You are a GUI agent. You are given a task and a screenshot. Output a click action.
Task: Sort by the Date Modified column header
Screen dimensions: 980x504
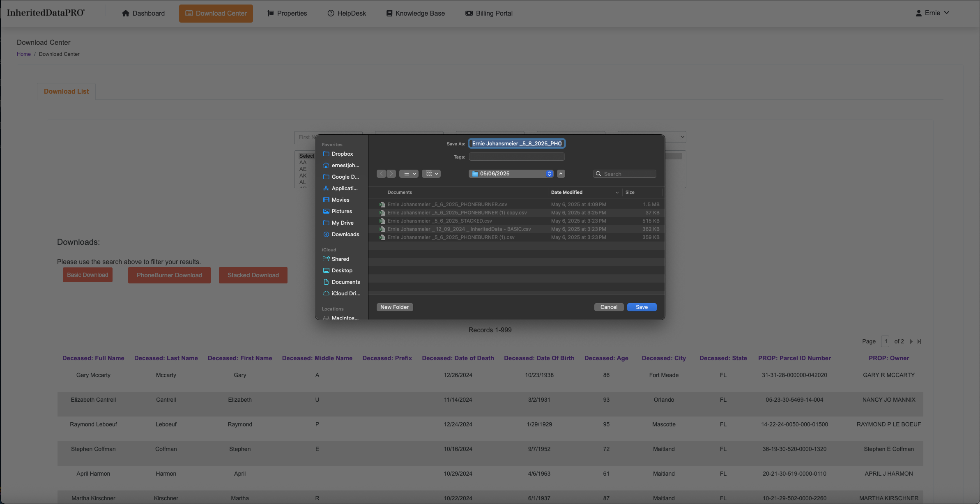567,192
